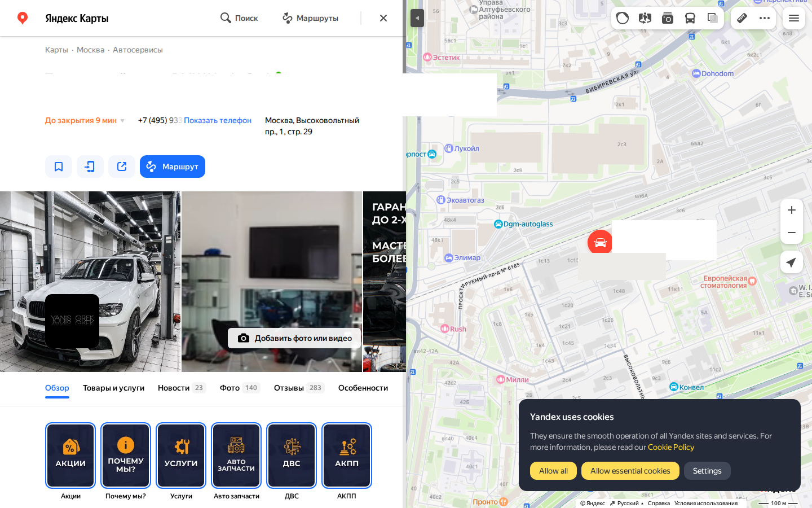The image size is (812, 508).
Task: Open cookie Settings button
Action: (707, 471)
